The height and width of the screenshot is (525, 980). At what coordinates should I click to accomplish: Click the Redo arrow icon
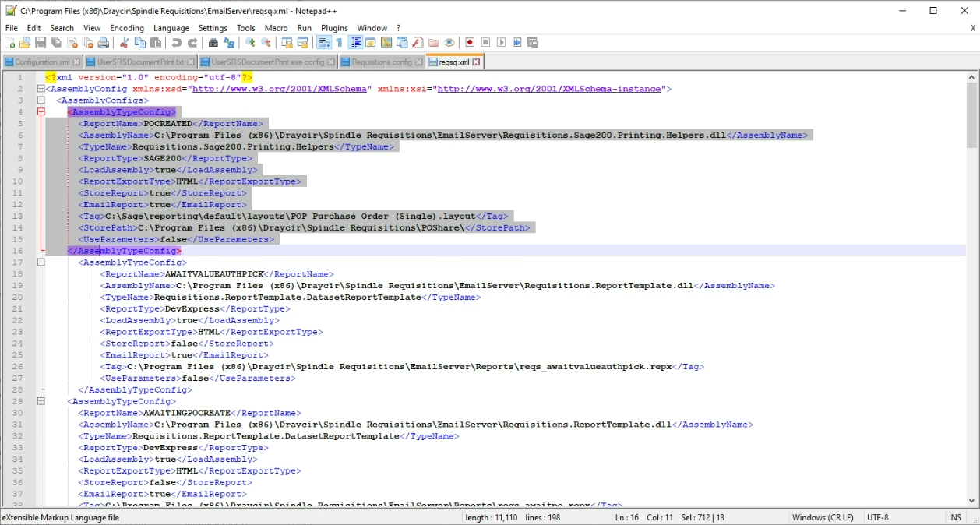[192, 42]
